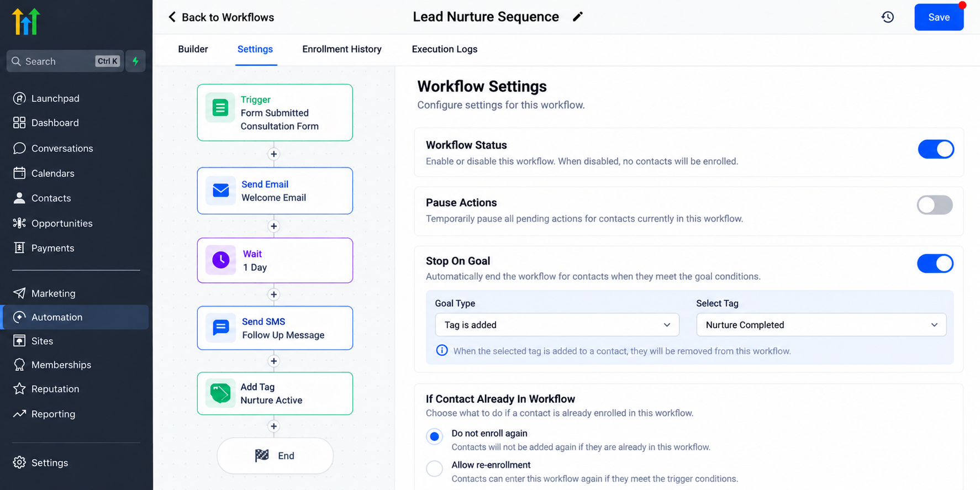
Task: Select the Settings tab
Action: [255, 49]
